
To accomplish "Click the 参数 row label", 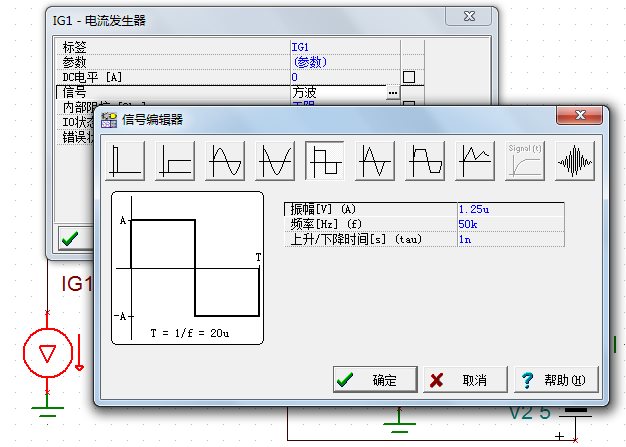I will tap(75, 62).
